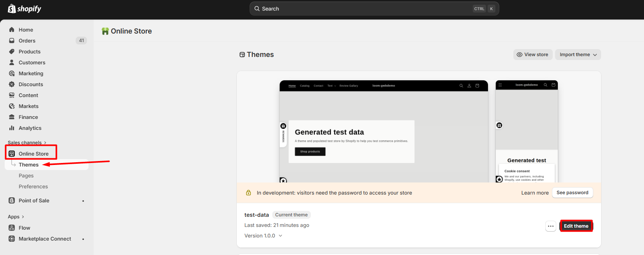Expand the Import theme dropdown
The height and width of the screenshot is (255, 644).
tap(578, 55)
